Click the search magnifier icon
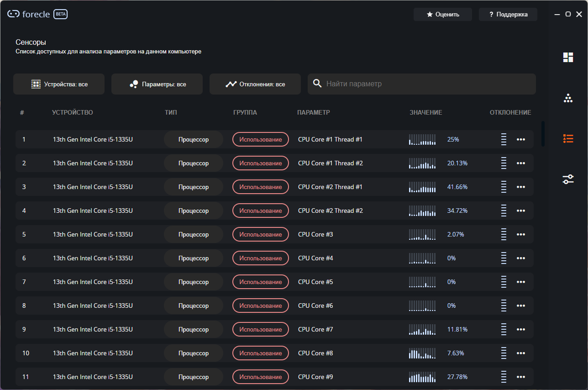 pos(317,84)
